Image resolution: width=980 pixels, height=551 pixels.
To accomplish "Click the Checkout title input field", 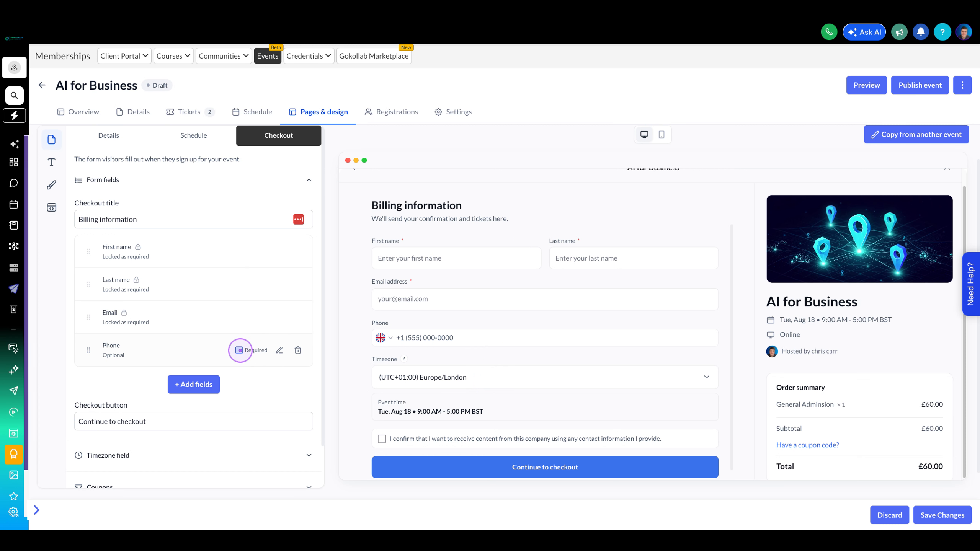I will (x=193, y=219).
